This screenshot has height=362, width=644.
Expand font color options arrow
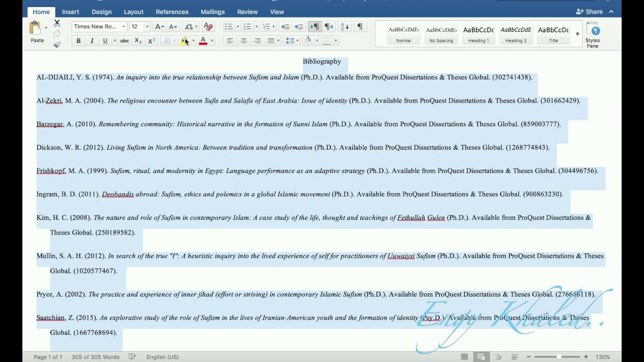click(x=212, y=41)
